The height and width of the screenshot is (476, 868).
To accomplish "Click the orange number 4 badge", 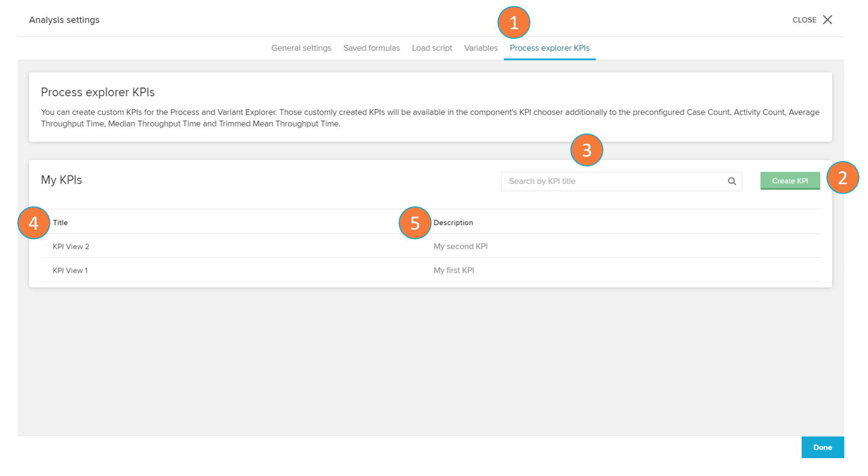I will [x=33, y=223].
